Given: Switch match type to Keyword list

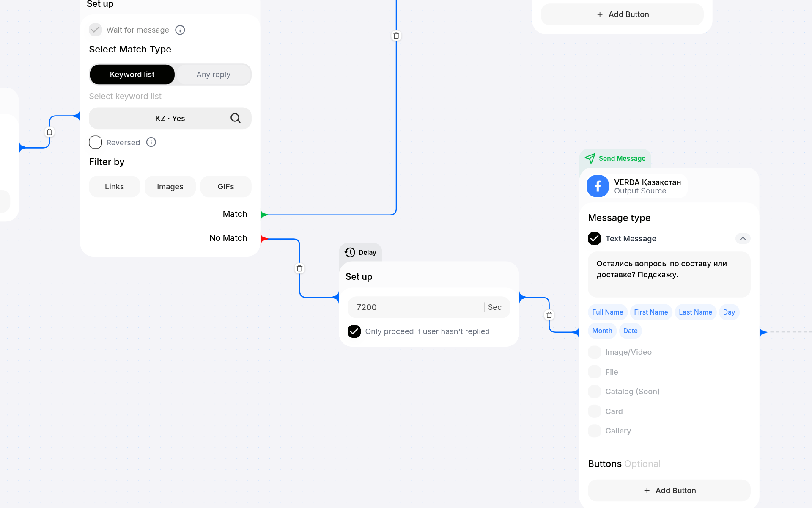Looking at the screenshot, I should (x=132, y=75).
